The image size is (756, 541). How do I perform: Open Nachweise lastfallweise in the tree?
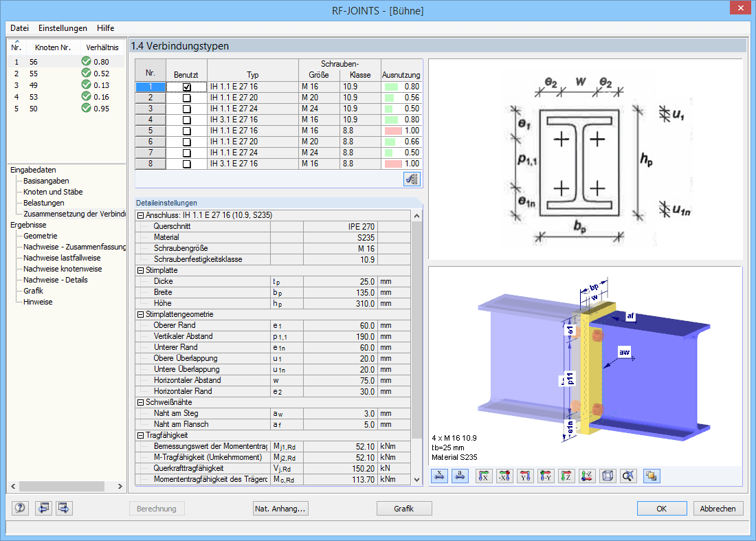click(62, 258)
